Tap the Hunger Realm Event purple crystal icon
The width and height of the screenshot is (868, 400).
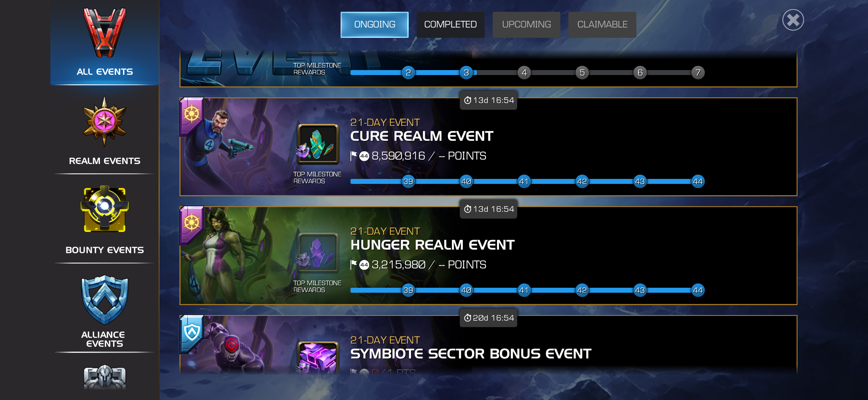pyautogui.click(x=318, y=253)
